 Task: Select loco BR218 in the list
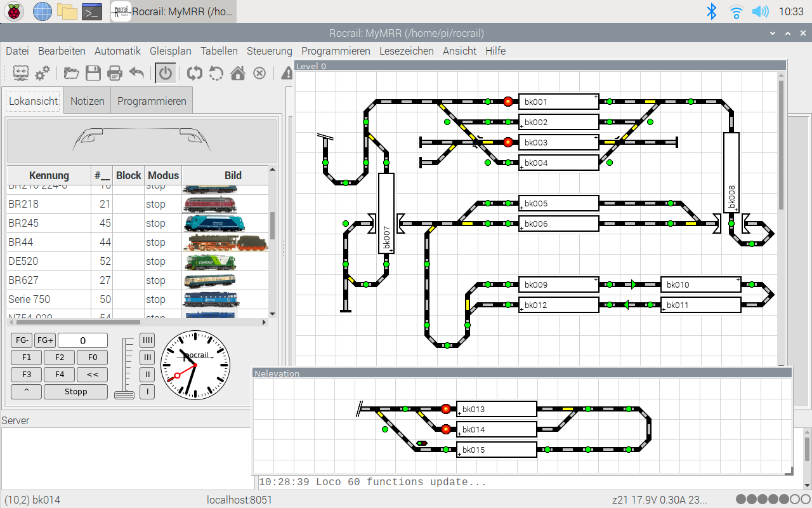pyautogui.click(x=138, y=204)
